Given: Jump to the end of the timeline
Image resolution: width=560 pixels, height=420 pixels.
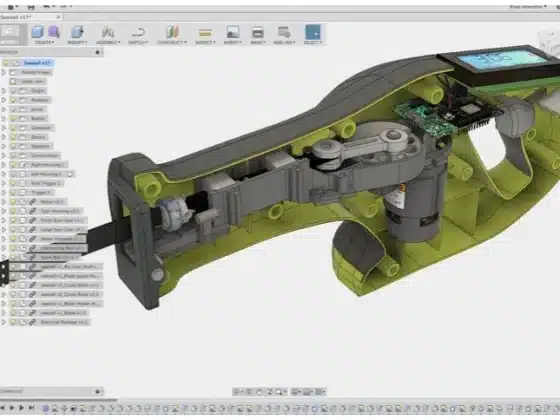Looking at the screenshot, I should tap(31, 408).
